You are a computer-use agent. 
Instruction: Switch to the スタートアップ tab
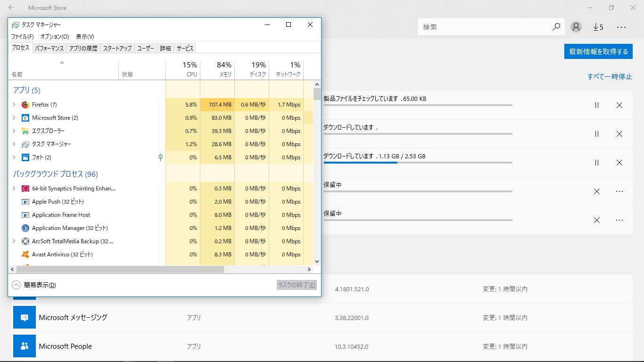(117, 49)
